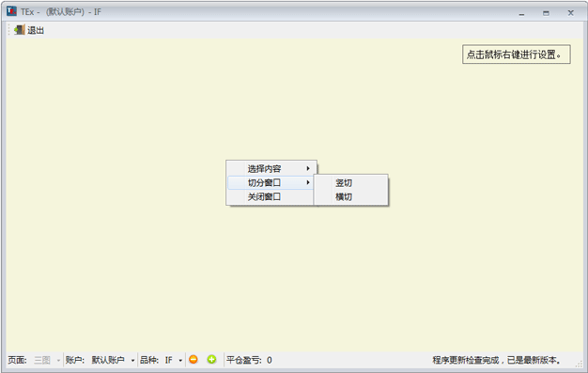This screenshot has width=588, height=373.
Task: Click the exit door icon in toolbar
Action: [x=20, y=30]
